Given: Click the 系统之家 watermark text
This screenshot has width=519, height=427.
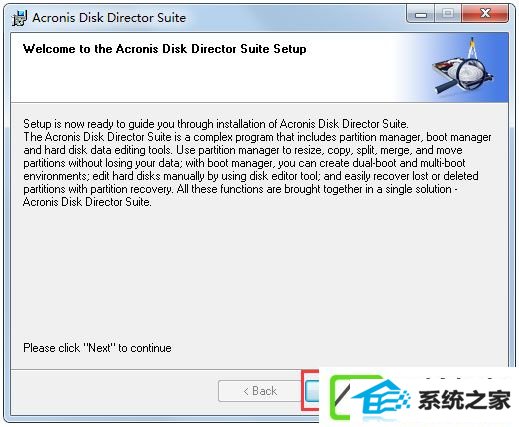Looking at the screenshot, I should coord(464,400).
